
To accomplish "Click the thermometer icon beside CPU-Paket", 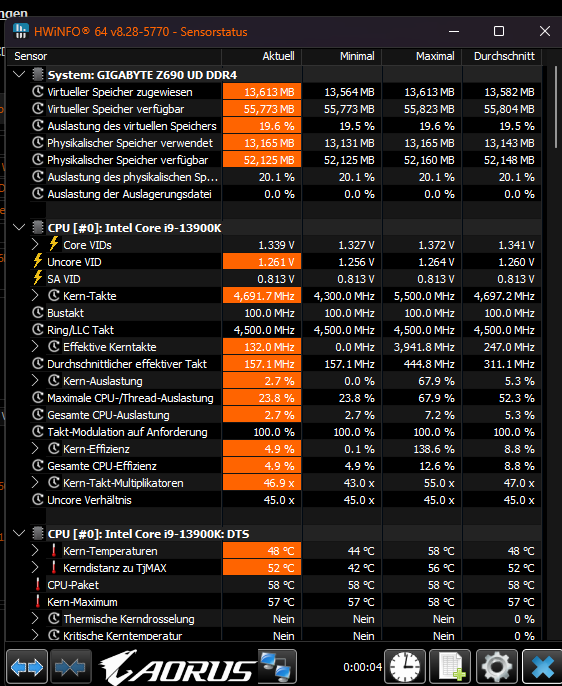I will [x=38, y=584].
